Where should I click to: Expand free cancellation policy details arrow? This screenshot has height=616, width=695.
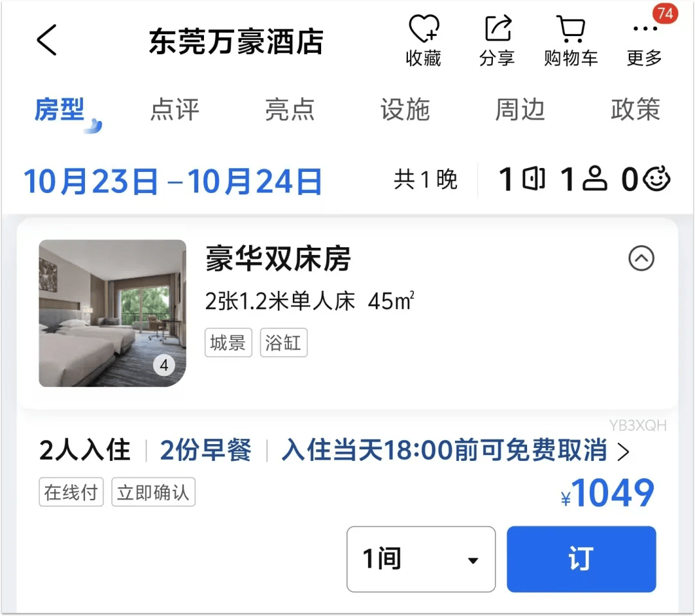[624, 452]
